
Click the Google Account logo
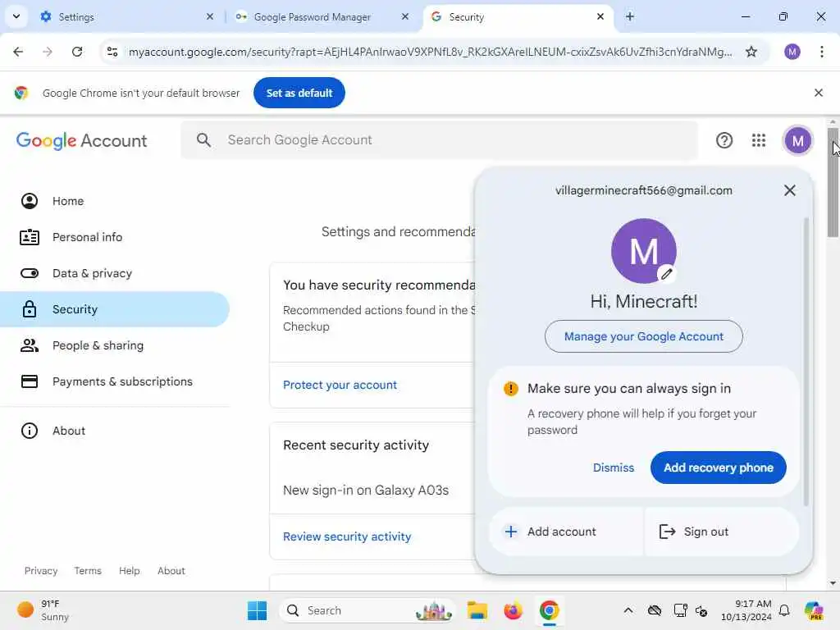pos(81,140)
